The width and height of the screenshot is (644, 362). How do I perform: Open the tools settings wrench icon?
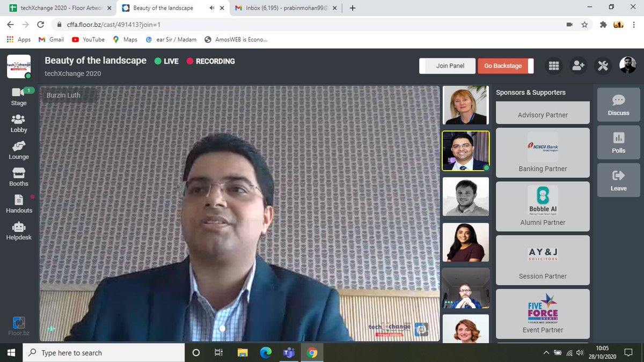point(603,65)
